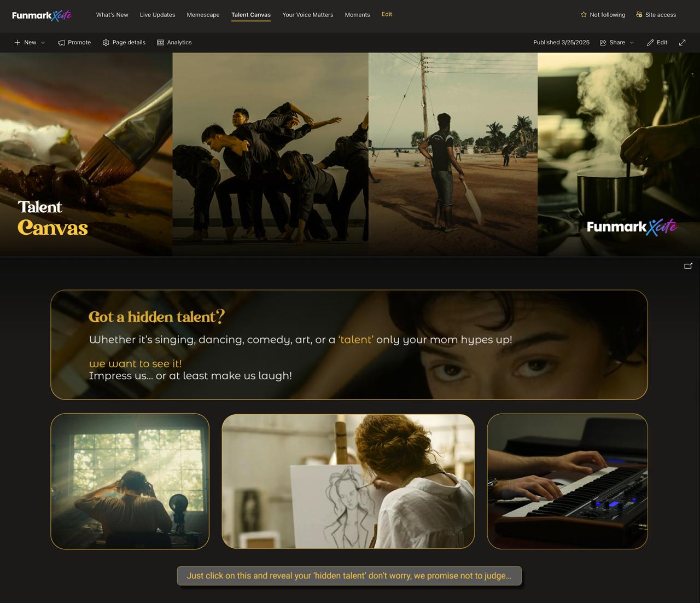The image size is (700, 603).
Task: Click the Share button
Action: coord(612,42)
